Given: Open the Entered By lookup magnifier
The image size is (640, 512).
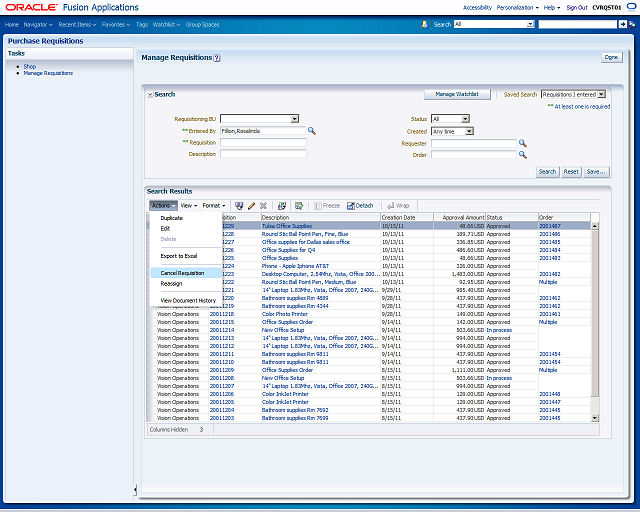Looking at the screenshot, I should point(312,131).
